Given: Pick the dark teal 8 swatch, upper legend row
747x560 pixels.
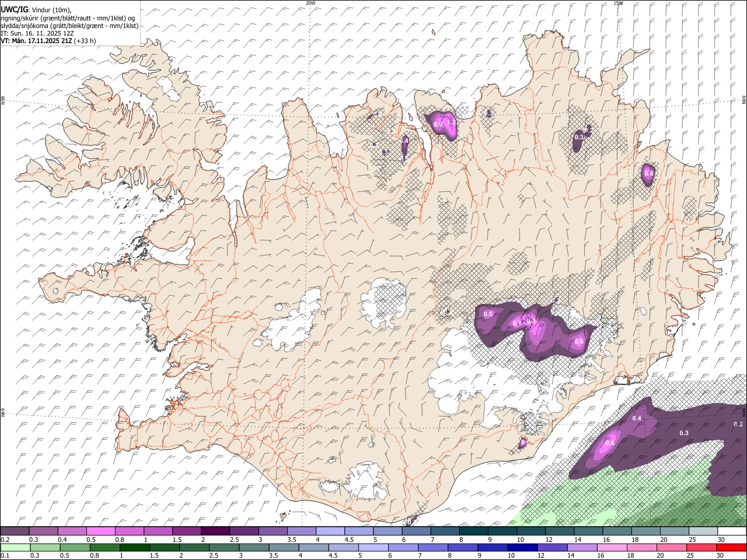Looking at the screenshot, I should pyautogui.click(x=474, y=531).
